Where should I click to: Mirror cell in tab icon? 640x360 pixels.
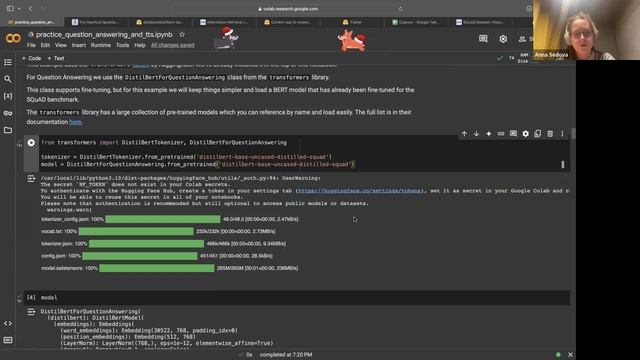click(538, 134)
